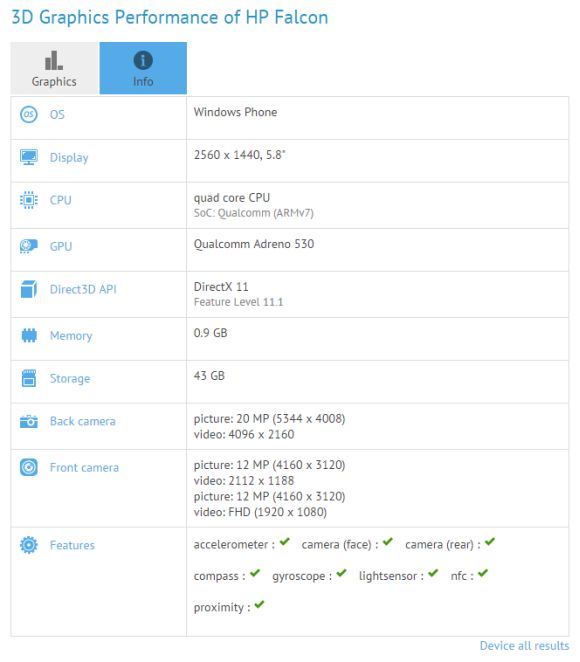Click the Display label
This screenshot has height=662, width=580.
click(69, 158)
